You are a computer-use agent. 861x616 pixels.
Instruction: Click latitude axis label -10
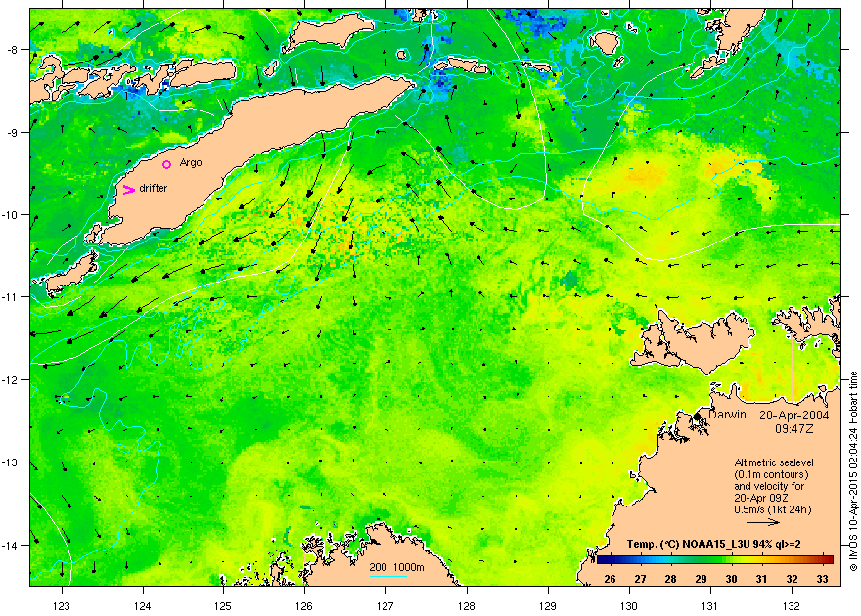point(10,214)
